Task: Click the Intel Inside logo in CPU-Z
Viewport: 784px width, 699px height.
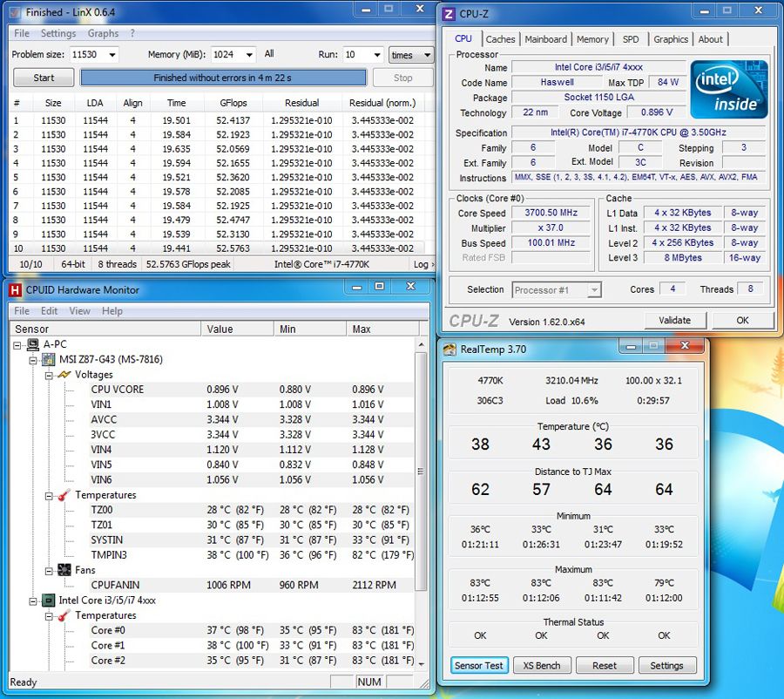Action: tap(729, 90)
